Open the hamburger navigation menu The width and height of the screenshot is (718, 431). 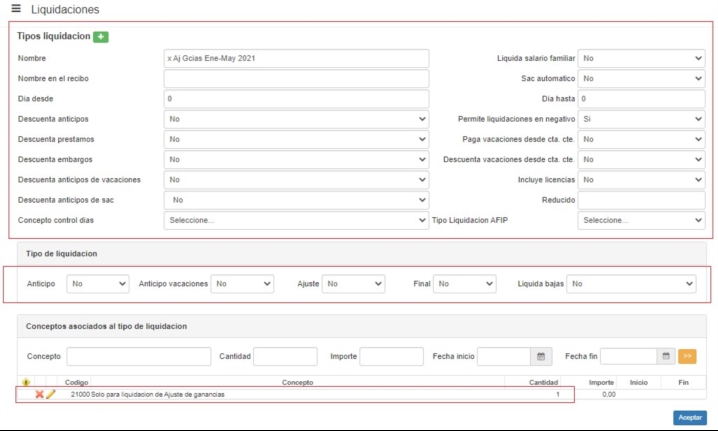(x=15, y=9)
